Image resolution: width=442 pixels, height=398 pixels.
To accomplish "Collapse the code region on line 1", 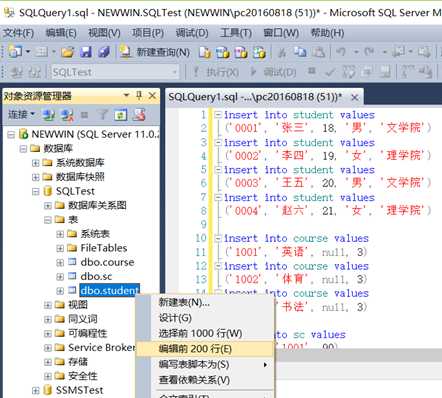I will [218, 115].
